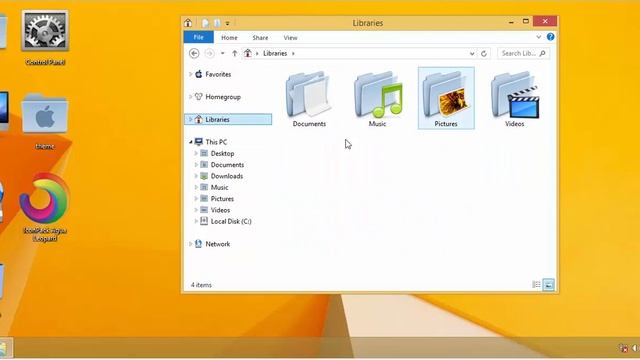Open the Documents library folder

point(309,99)
